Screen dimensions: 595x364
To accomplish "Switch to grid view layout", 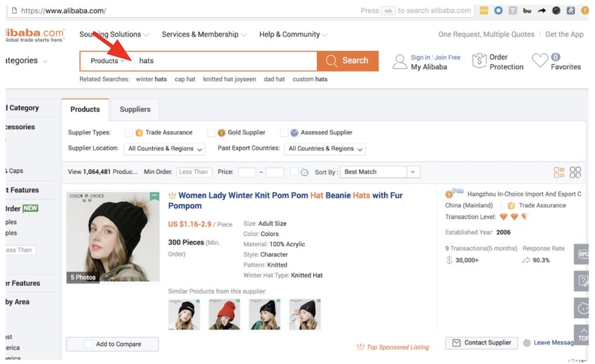I will pyautogui.click(x=575, y=171).
